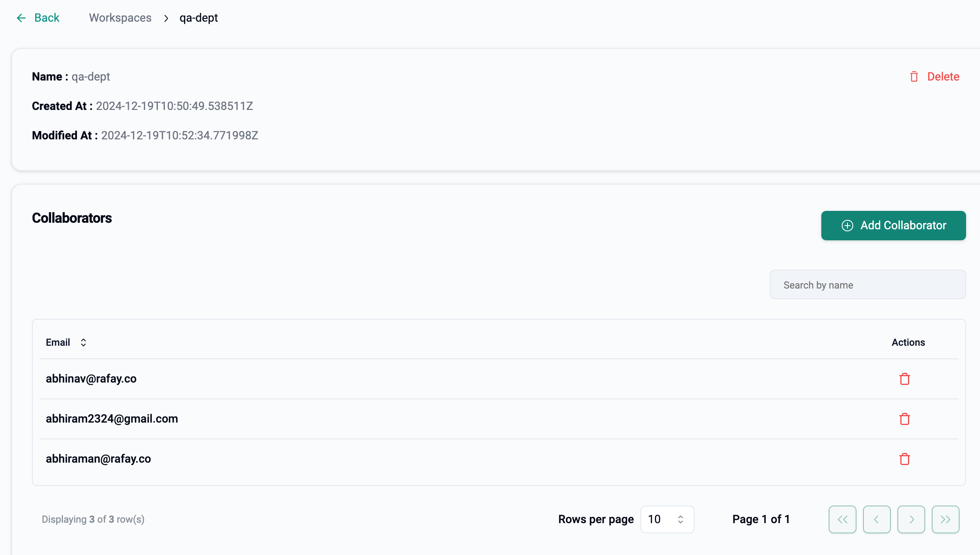Click the Add Collaborator button

894,225
